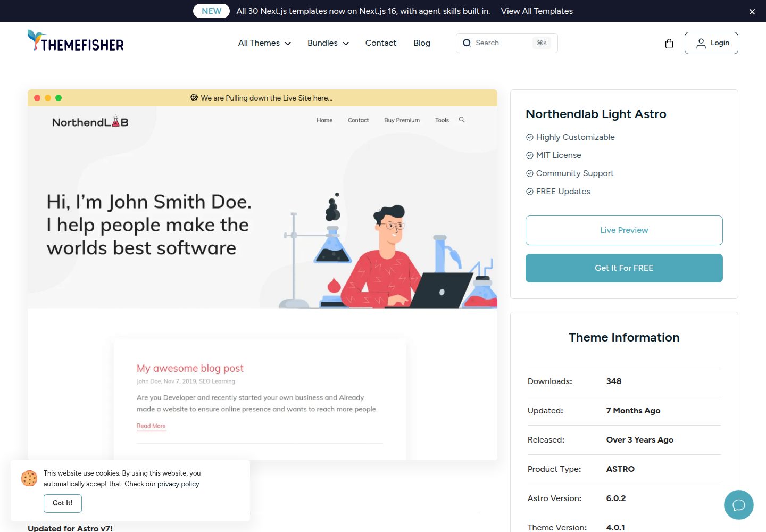
Task: Click the MIT License feature text
Action: 559,155
